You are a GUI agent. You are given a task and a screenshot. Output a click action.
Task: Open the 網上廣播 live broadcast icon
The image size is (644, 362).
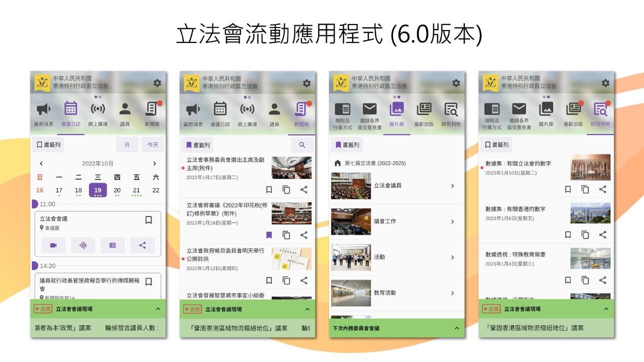[x=98, y=108]
